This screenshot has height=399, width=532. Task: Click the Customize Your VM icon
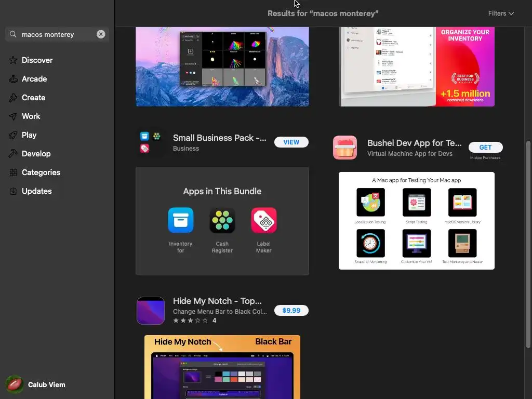point(416,243)
